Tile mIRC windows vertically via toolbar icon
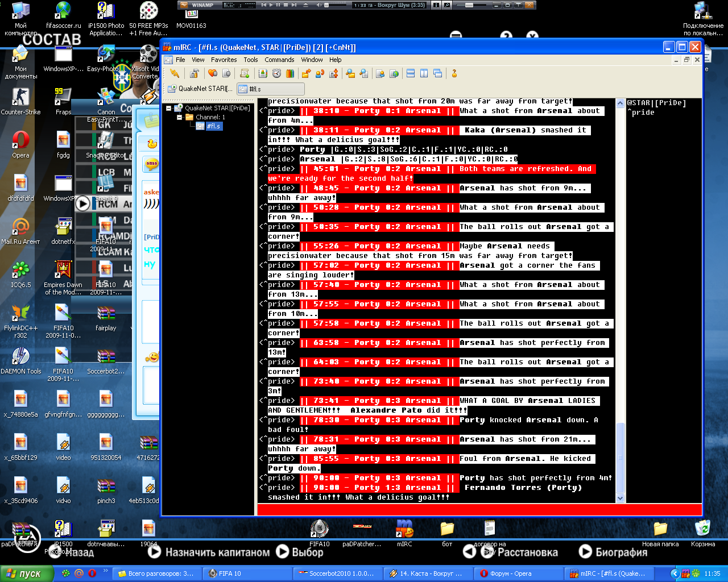 424,73
